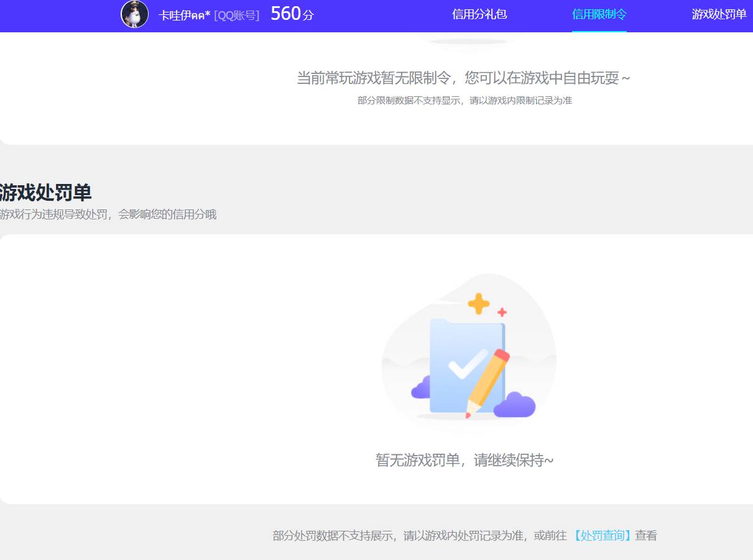
Task: Click the 游戏处罚单 section heading
Action: tap(45, 193)
